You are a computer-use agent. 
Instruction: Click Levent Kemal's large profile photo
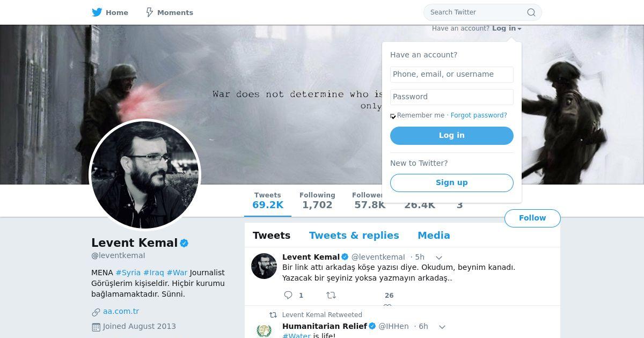point(145,175)
